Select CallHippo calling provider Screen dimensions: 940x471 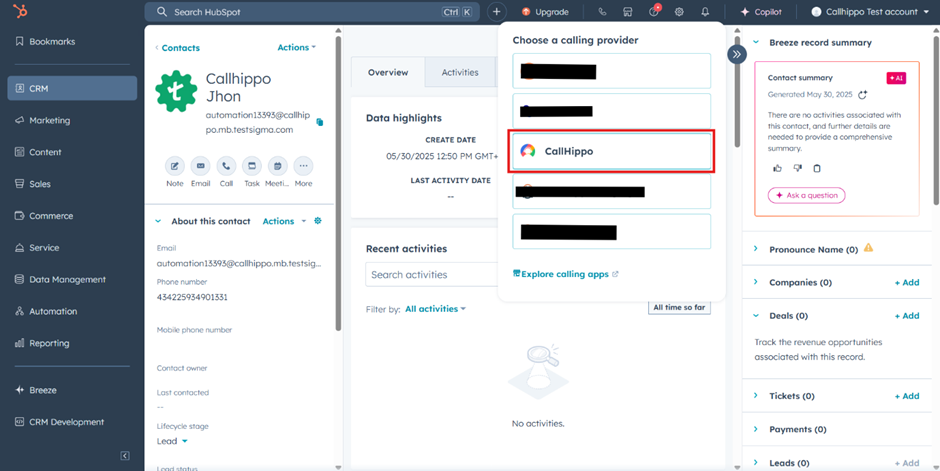611,152
